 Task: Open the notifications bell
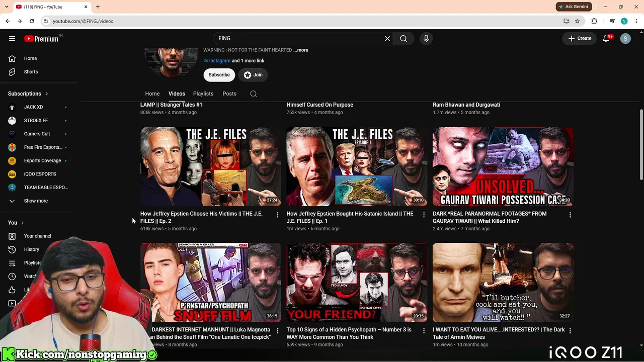[606, 38]
